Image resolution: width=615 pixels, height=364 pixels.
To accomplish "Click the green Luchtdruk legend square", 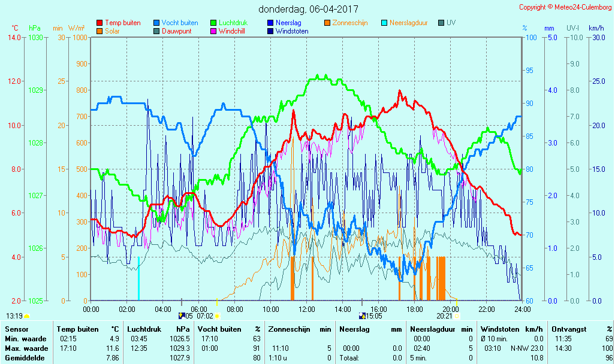I will [213, 23].
